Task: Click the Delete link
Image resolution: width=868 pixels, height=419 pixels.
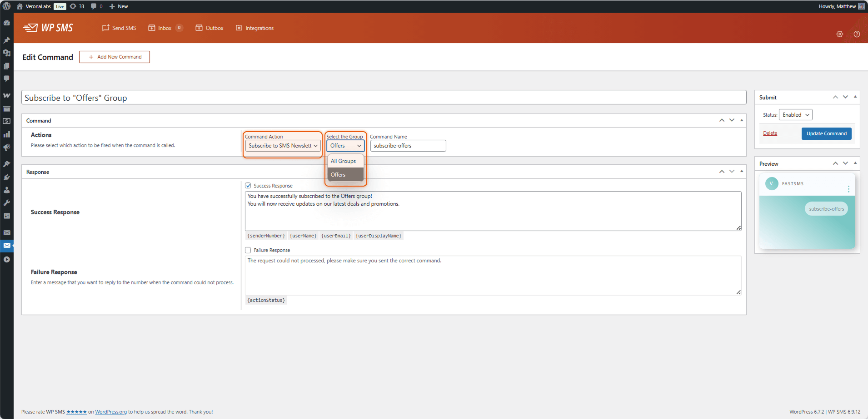Action: tap(770, 133)
